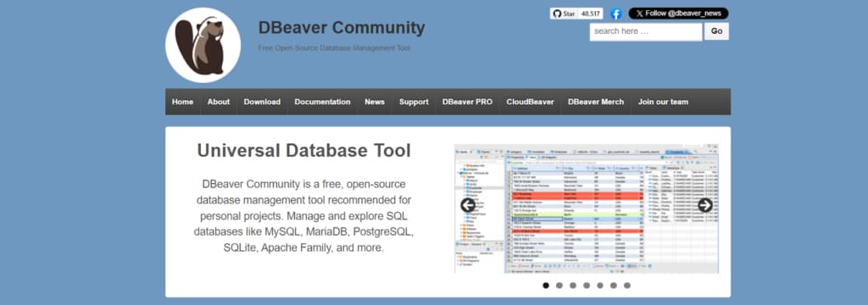This screenshot has width=868, height=305.
Task: Click the Free Open-Source Database Management Tool tagline
Action: (x=334, y=48)
